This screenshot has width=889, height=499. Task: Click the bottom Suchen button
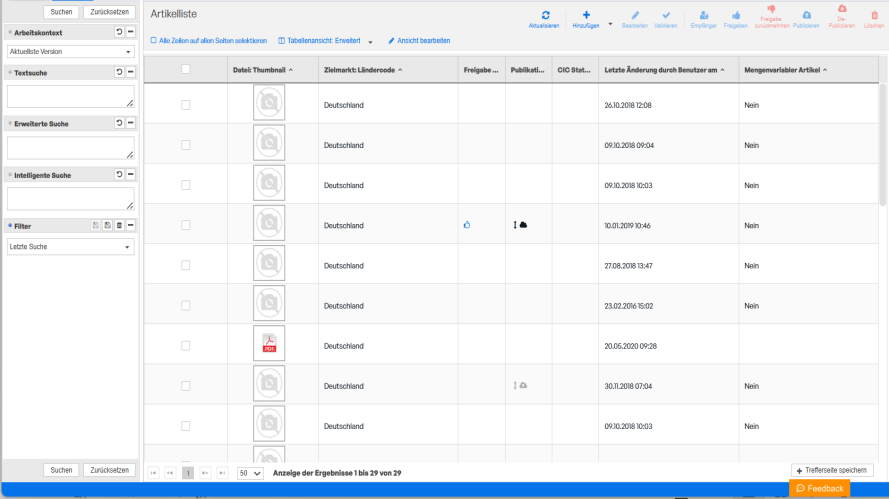coord(61,470)
